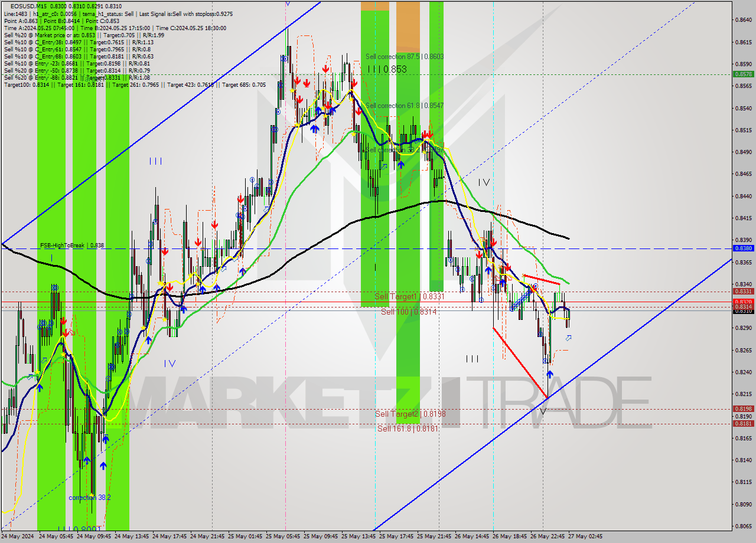Click the 0.8490 price axis value
756x543 pixels.
point(743,152)
